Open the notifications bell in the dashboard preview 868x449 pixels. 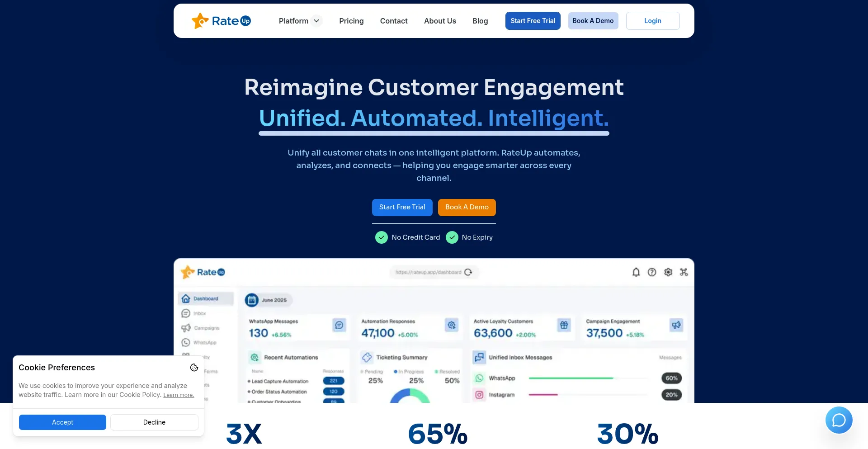click(636, 272)
